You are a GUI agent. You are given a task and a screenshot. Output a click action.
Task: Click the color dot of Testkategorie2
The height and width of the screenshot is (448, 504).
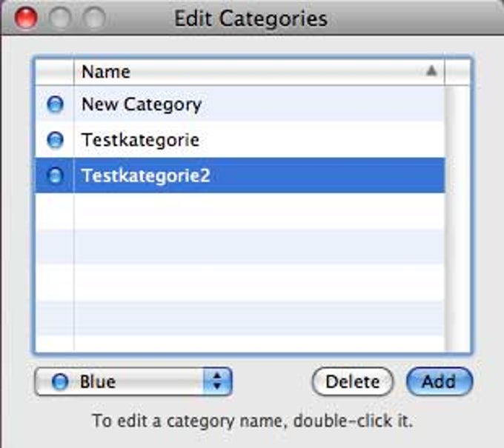[55, 175]
